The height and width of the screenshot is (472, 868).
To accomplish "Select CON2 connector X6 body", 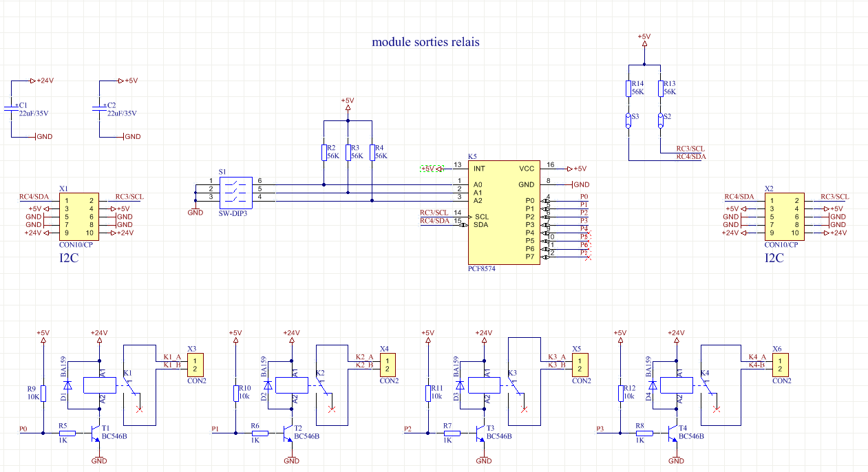I will tap(780, 365).
